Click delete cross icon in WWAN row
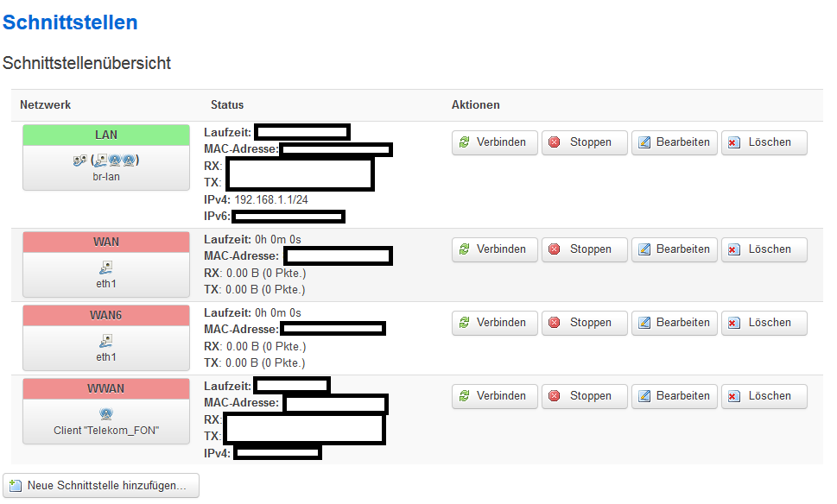837x504 pixels. click(x=734, y=396)
